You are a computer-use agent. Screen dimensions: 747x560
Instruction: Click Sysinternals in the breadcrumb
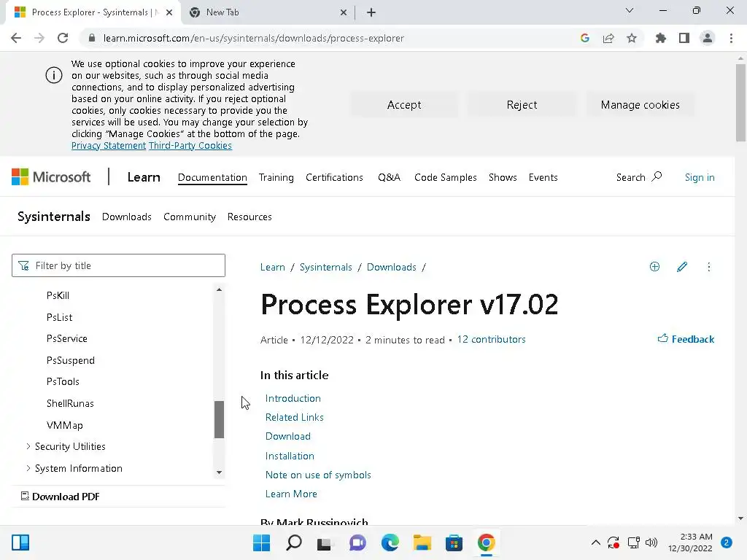pos(326,267)
